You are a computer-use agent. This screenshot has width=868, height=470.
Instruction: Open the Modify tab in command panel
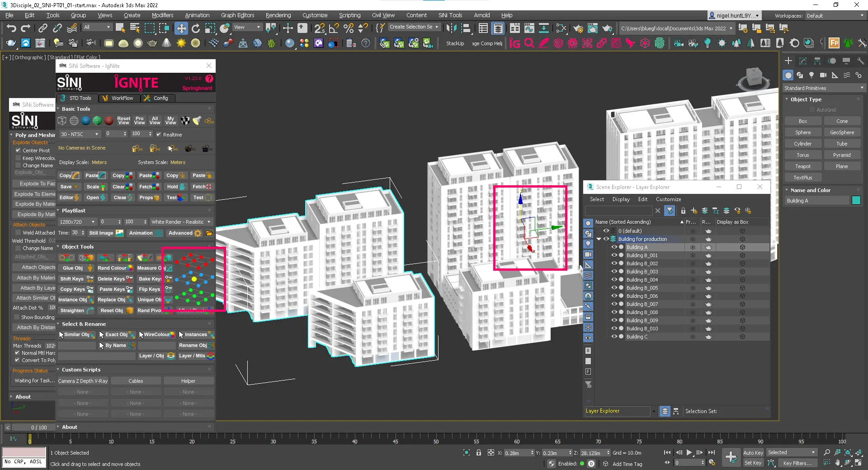803,61
